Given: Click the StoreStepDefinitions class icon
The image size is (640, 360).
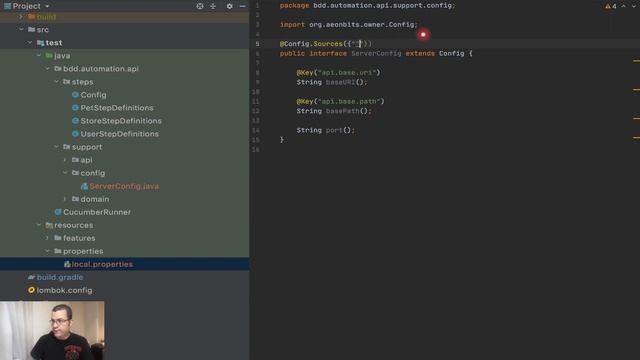Looking at the screenshot, I should pyautogui.click(x=75, y=121).
